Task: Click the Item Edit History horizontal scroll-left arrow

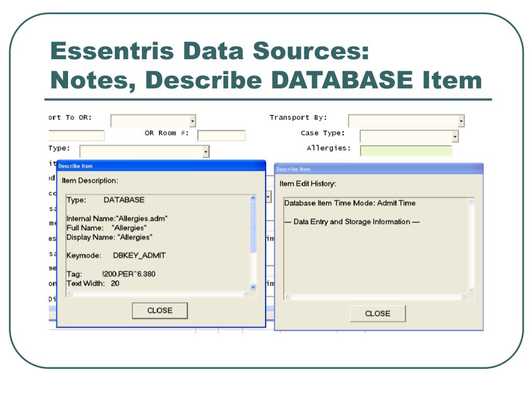Action: click(287, 297)
